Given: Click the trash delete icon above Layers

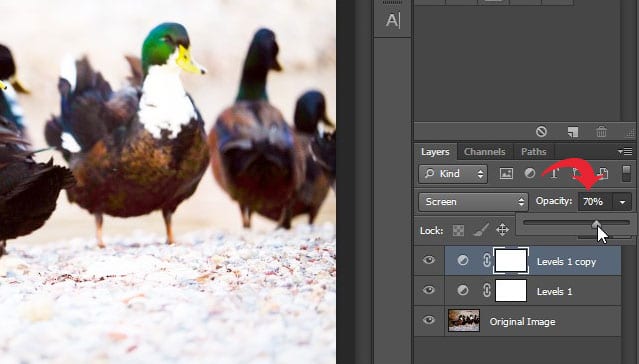Looking at the screenshot, I should tap(602, 132).
